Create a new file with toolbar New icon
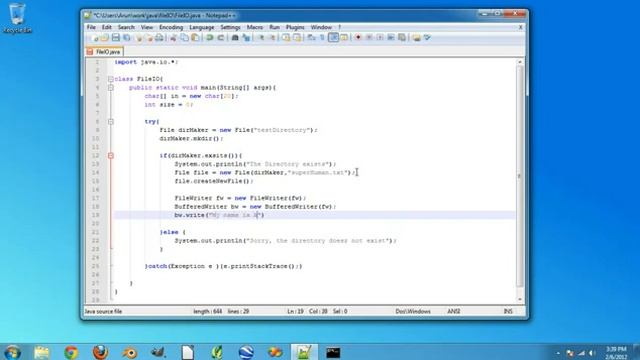This screenshot has height=360, width=640. coord(96,38)
